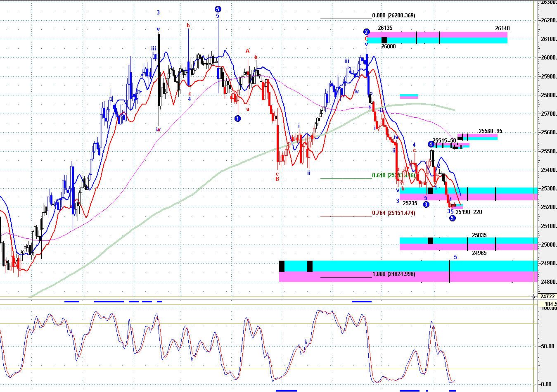
Task: Click the 24965 support label
Action: [479, 253]
